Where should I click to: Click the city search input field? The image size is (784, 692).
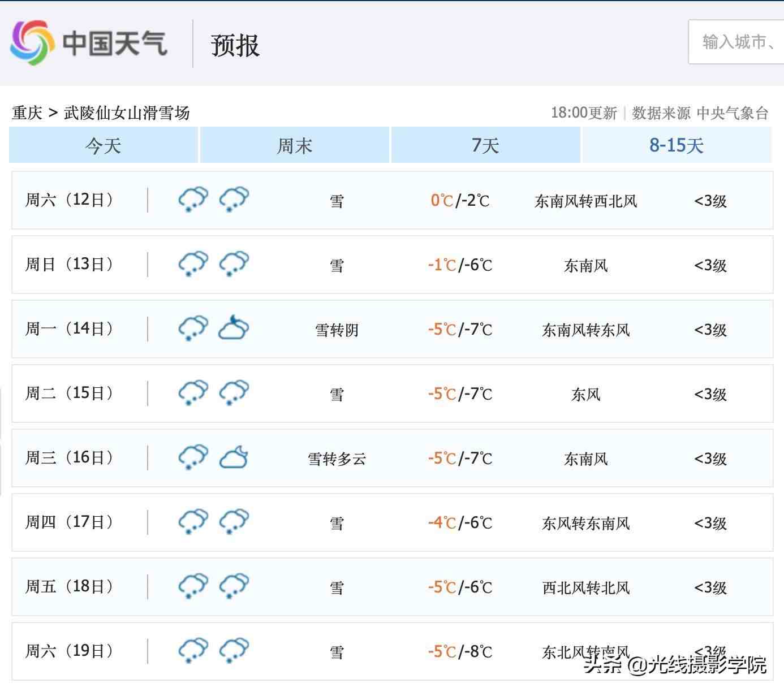pyautogui.click(x=736, y=42)
